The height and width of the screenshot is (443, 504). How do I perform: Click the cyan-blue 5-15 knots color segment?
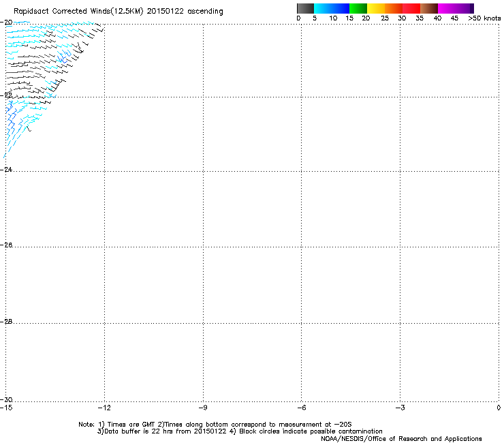(x=332, y=8)
